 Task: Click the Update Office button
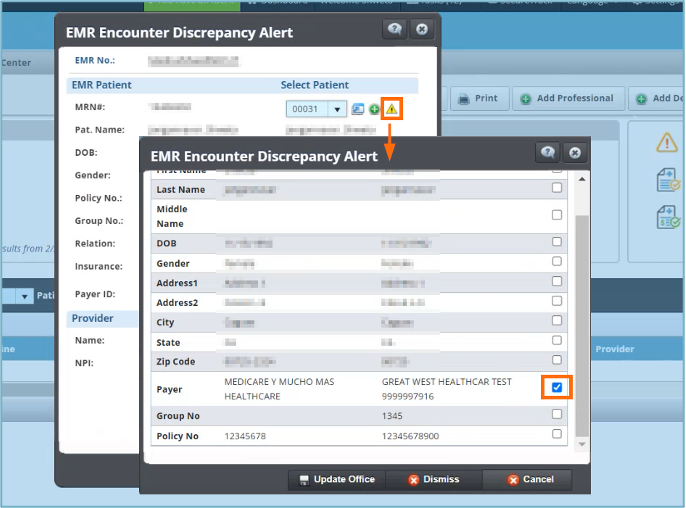coord(336,480)
